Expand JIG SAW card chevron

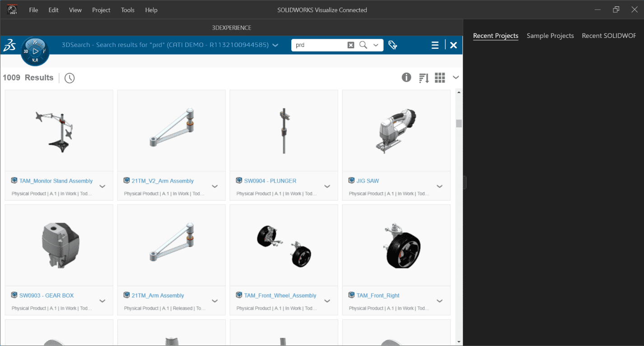440,187
